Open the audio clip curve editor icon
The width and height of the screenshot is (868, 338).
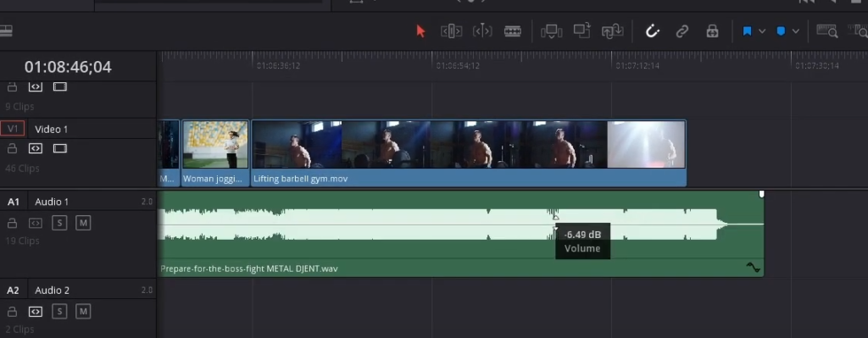click(x=753, y=268)
